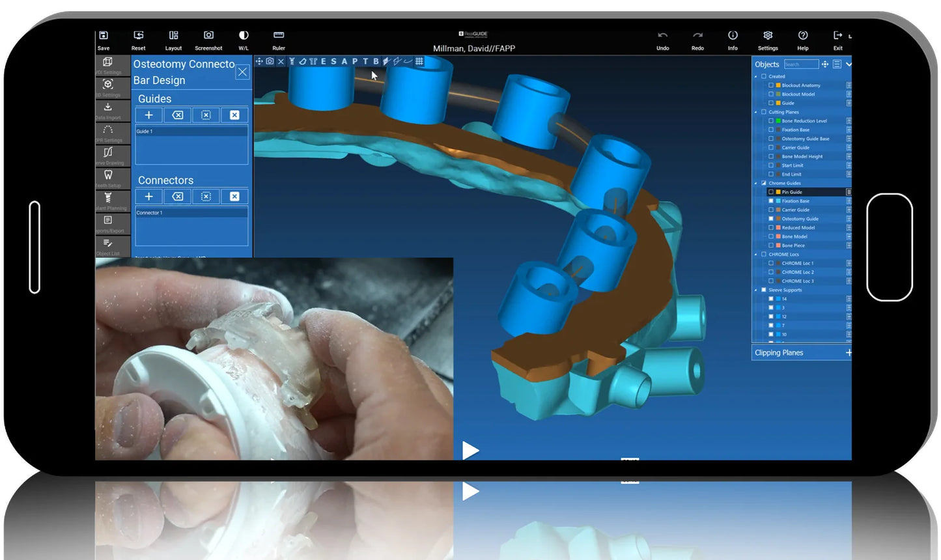
Task: Click the Ruler measurement tool
Action: (279, 39)
